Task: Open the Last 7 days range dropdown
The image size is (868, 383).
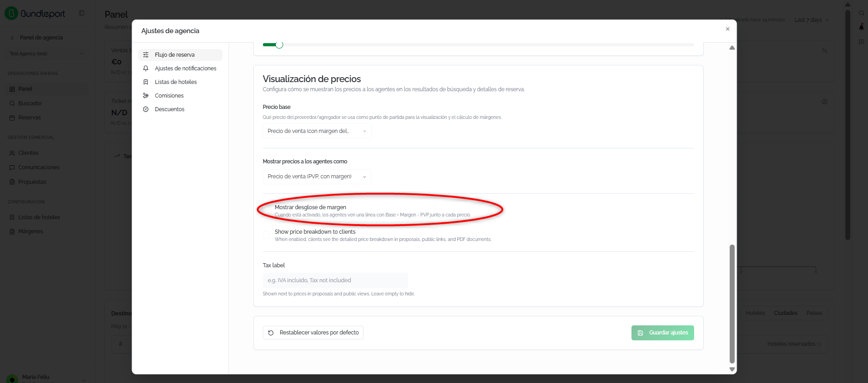Action: [x=812, y=20]
